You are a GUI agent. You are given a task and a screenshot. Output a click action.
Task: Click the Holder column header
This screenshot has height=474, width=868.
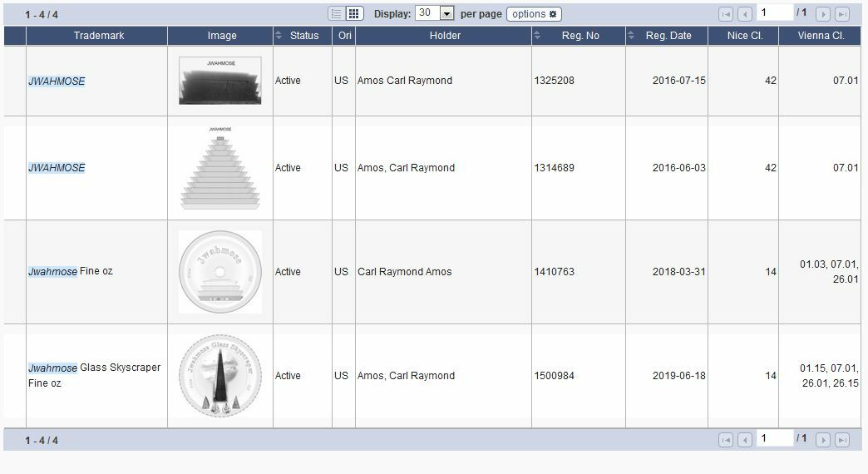pos(443,36)
